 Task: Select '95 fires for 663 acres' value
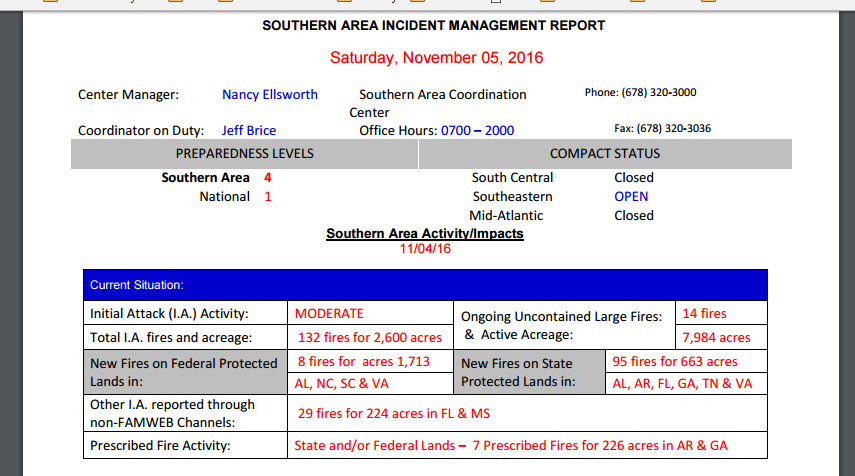click(675, 361)
